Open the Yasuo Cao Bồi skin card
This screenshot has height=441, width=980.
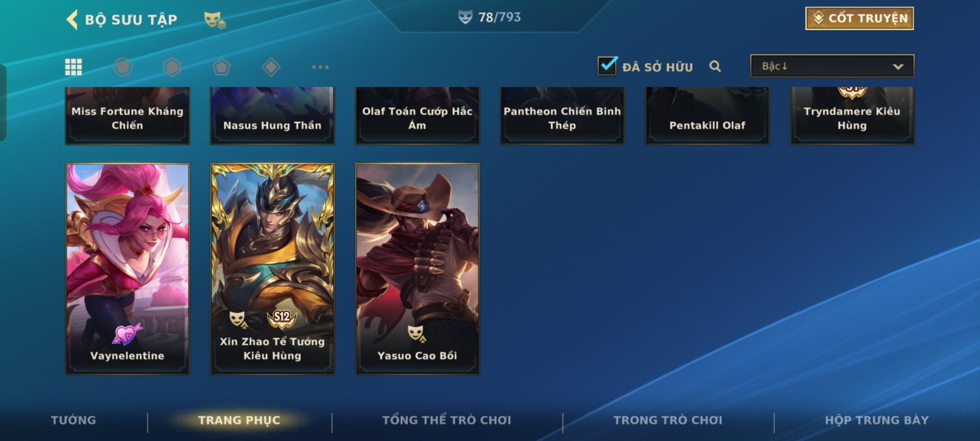point(417,269)
